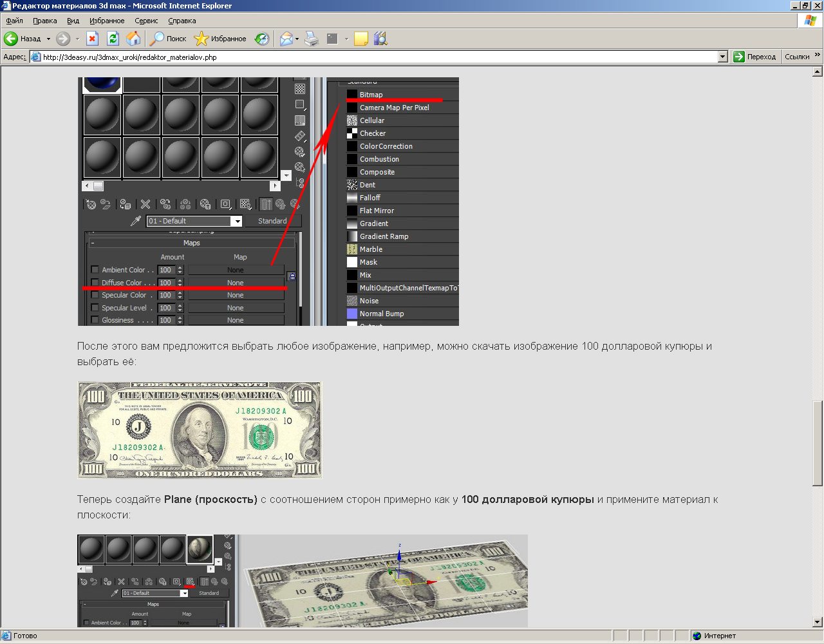Screen dimensions: 824x644
Task: Open the 01 - Default material name dropdown
Action: (238, 221)
